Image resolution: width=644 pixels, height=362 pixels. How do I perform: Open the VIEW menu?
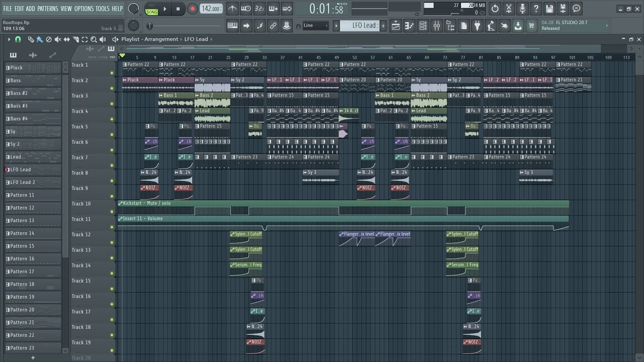(66, 9)
